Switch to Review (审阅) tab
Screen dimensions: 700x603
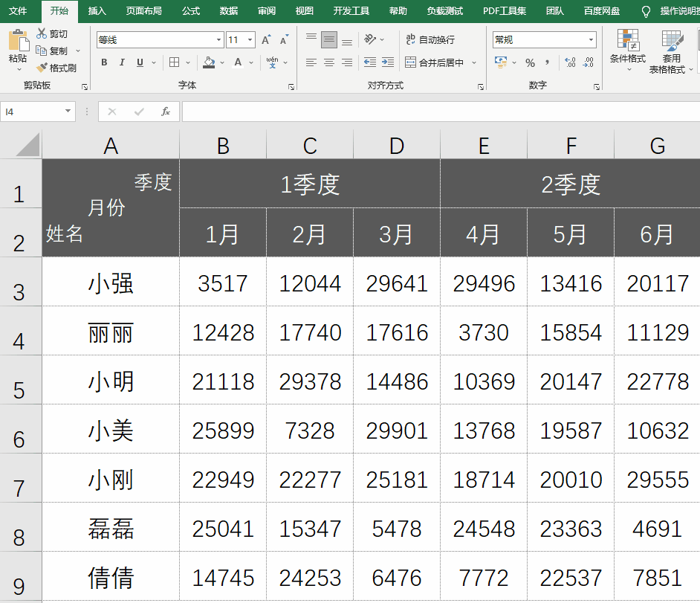click(x=267, y=11)
